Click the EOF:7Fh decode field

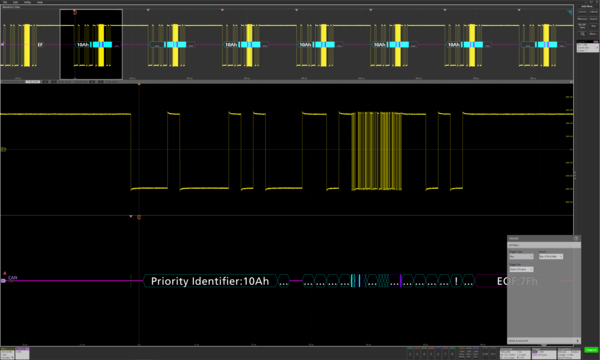[517, 281]
